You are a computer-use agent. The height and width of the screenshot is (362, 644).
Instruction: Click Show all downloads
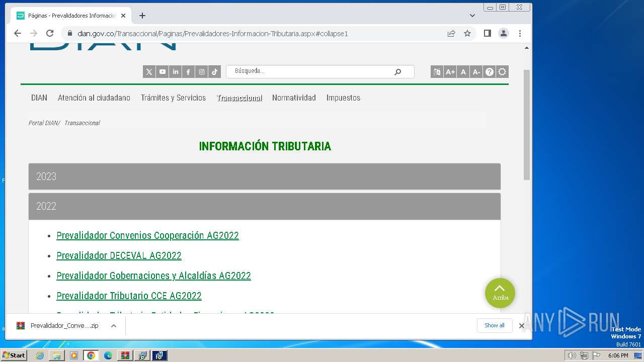point(495,325)
